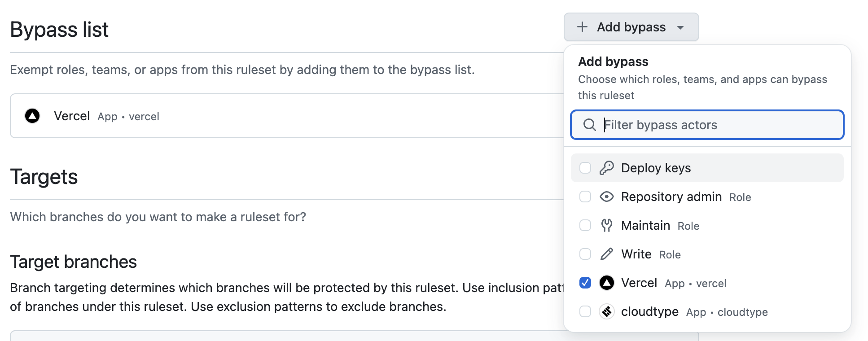Uncheck the Vercel bypass actor
Image resolution: width=868 pixels, height=341 pixels.
(x=585, y=283)
